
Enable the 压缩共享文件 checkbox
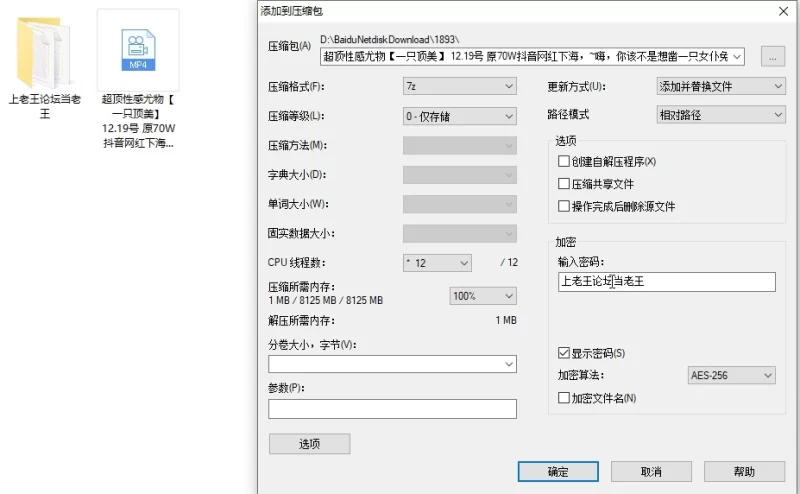click(564, 184)
